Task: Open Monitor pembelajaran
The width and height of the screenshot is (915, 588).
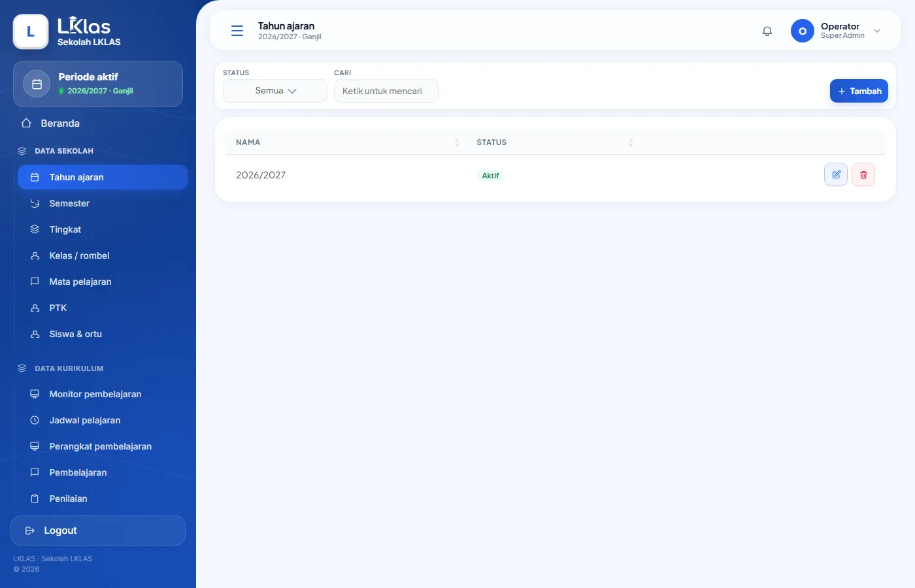Action: point(103,394)
